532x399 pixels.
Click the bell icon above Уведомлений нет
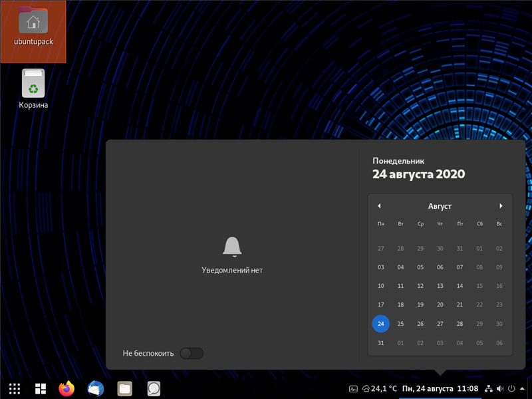232,247
